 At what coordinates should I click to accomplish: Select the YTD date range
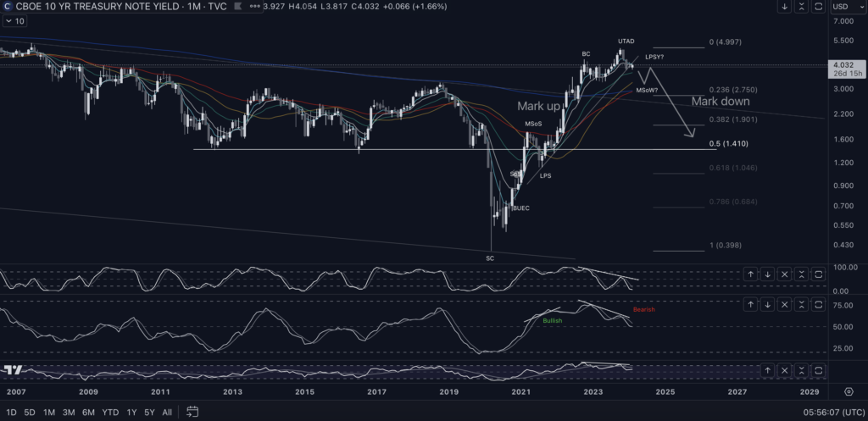(110, 413)
